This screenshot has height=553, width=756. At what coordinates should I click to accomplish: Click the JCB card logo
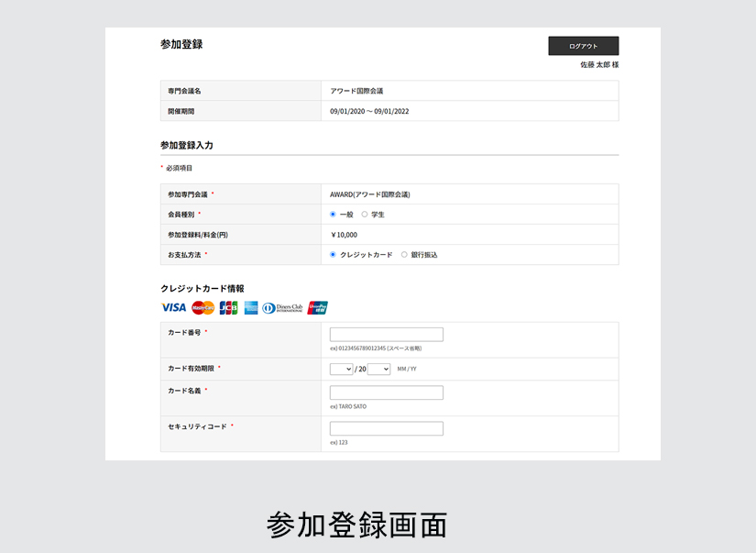click(x=228, y=307)
